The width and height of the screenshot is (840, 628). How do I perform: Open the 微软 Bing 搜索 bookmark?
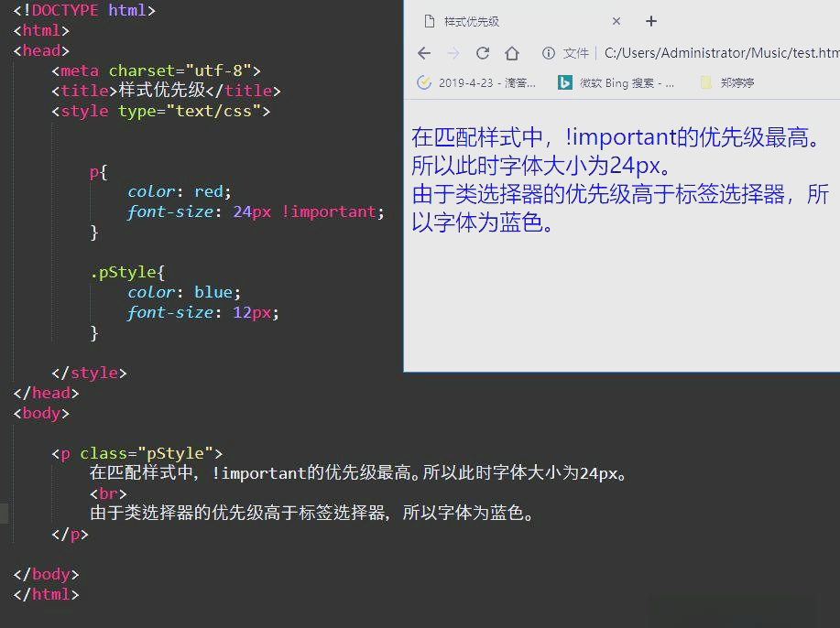[x=616, y=83]
